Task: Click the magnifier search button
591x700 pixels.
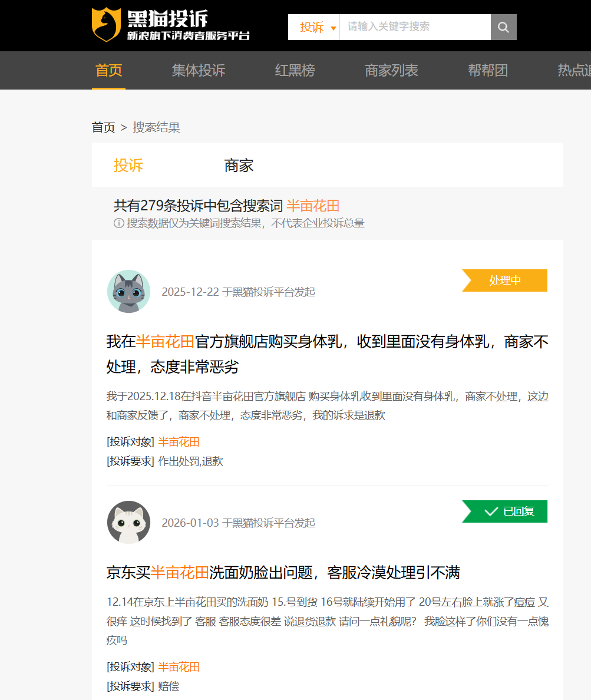Action: pos(503,27)
